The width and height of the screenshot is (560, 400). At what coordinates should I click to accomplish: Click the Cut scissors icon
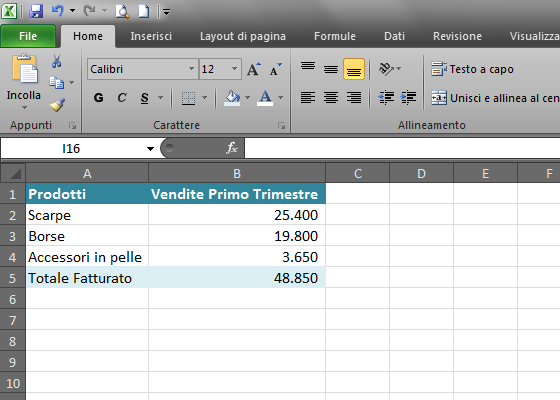[56, 61]
